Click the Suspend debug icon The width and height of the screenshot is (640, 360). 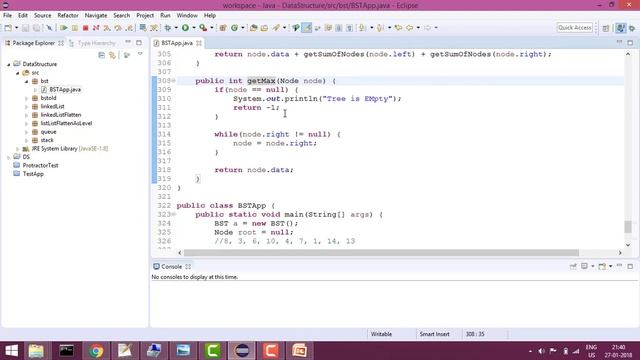coord(75,28)
